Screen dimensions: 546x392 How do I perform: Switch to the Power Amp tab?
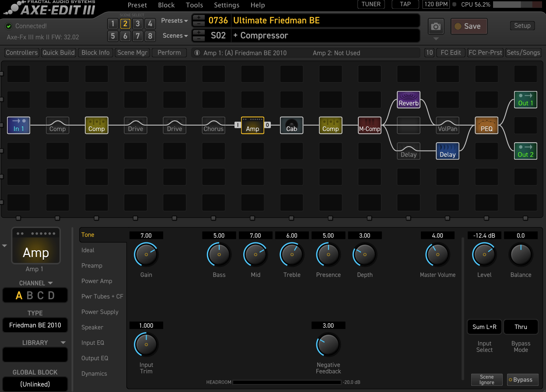point(97,281)
